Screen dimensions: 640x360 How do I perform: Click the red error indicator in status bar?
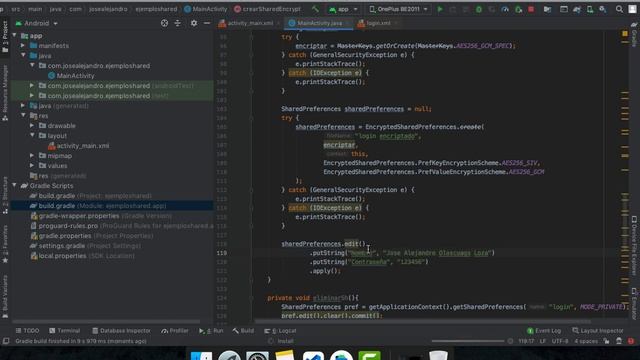click(x=631, y=341)
